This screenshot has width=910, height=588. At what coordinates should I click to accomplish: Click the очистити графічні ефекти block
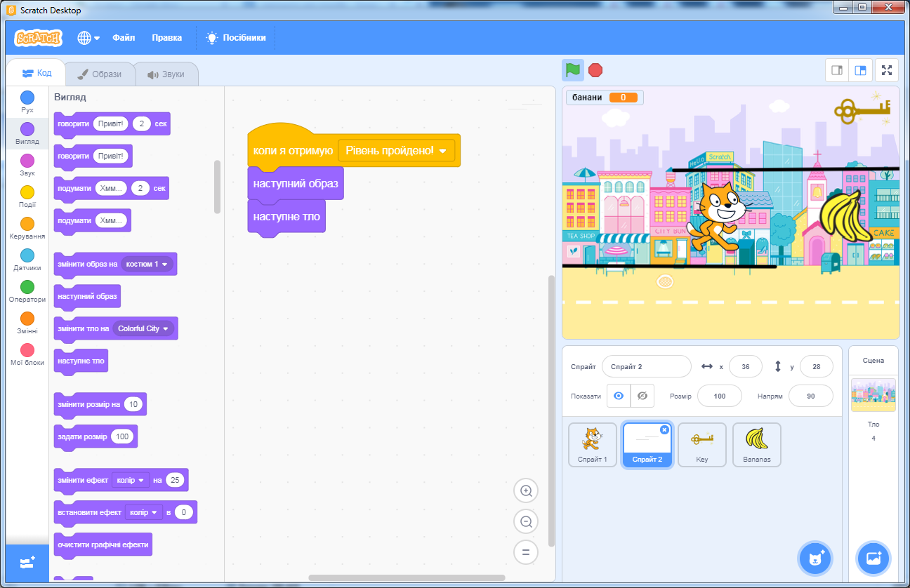pyautogui.click(x=103, y=544)
